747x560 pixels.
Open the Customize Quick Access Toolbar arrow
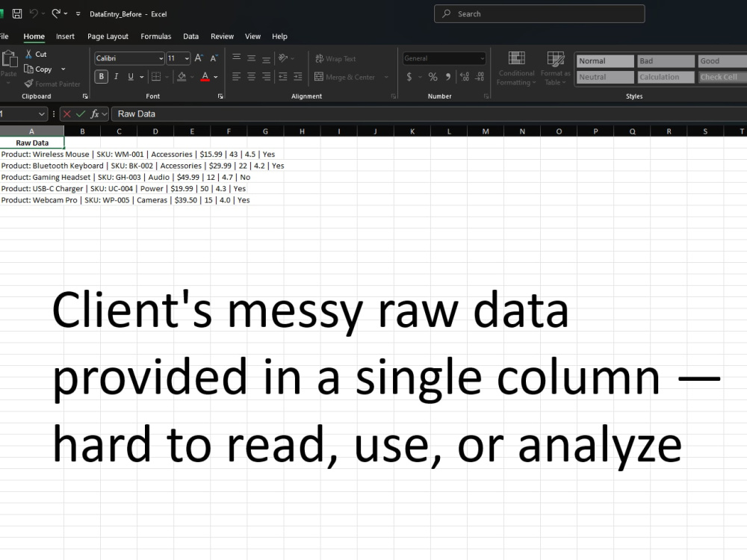coord(78,13)
